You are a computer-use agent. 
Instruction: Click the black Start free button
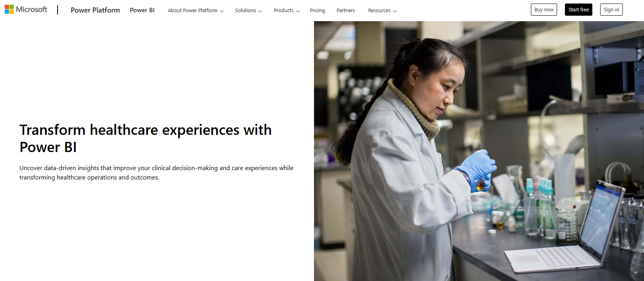coord(578,10)
